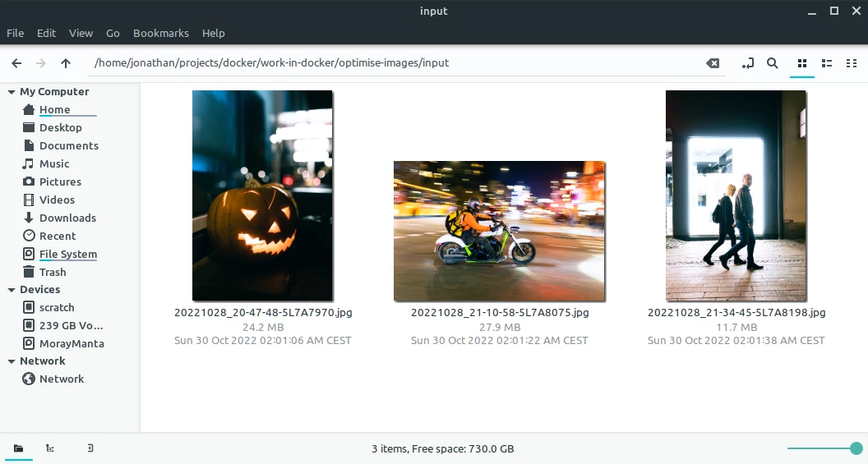Clear the location path field
Image resolution: width=868 pixels, height=464 pixels.
click(x=713, y=63)
